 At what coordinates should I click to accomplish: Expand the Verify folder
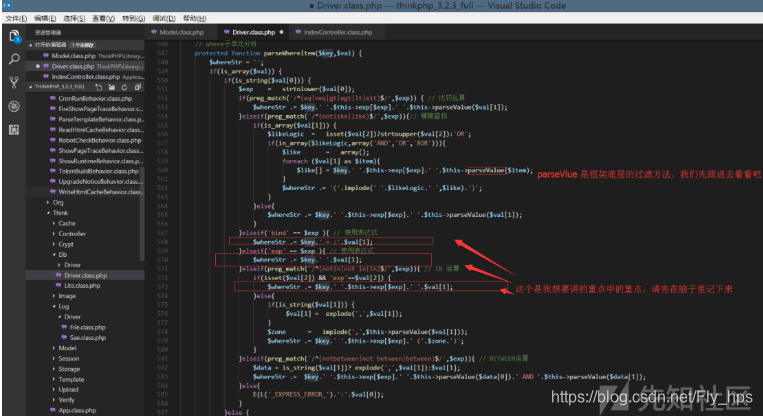[66, 400]
